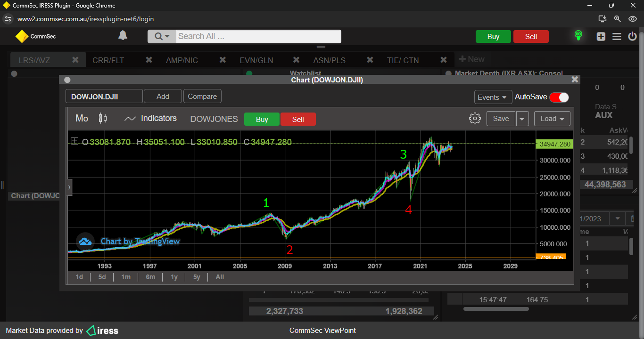
Task: Click the Chart by TradingView logo link
Action: coord(128,242)
